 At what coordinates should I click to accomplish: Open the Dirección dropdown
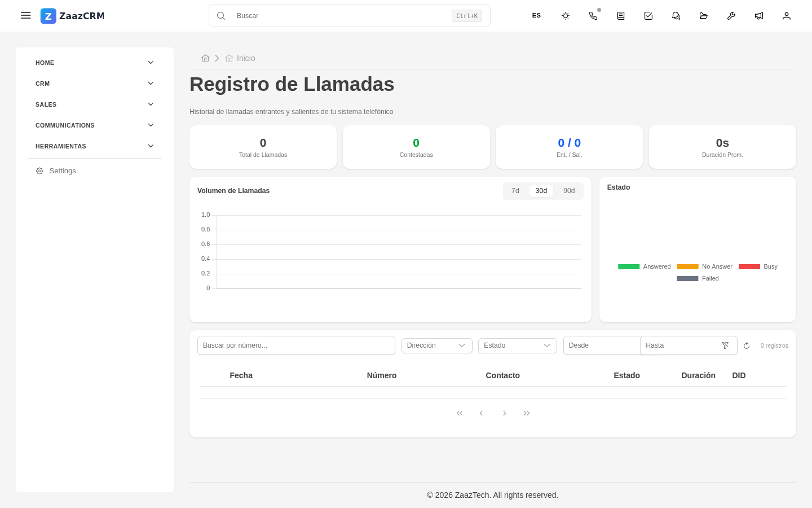pos(437,345)
